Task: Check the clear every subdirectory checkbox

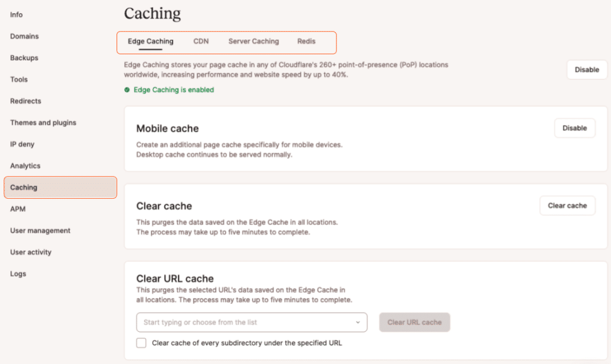Action: (x=141, y=343)
